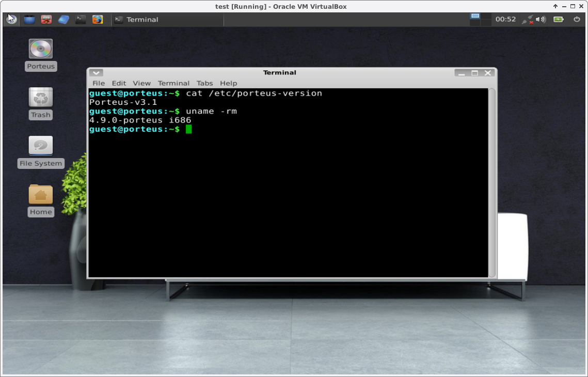The width and height of the screenshot is (588, 377).
Task: Open the battery power manager icon
Action: click(559, 20)
